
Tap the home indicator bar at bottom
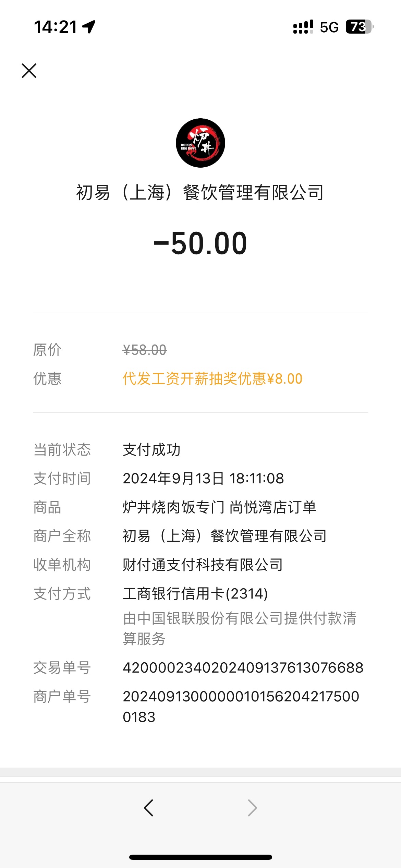[x=200, y=857]
